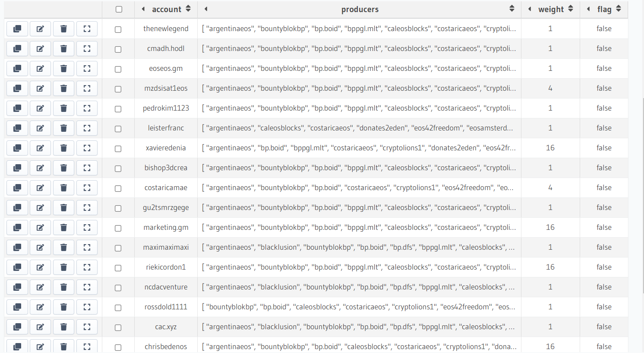Edit the pedrokim1123 row
644x353 pixels.
(40, 108)
